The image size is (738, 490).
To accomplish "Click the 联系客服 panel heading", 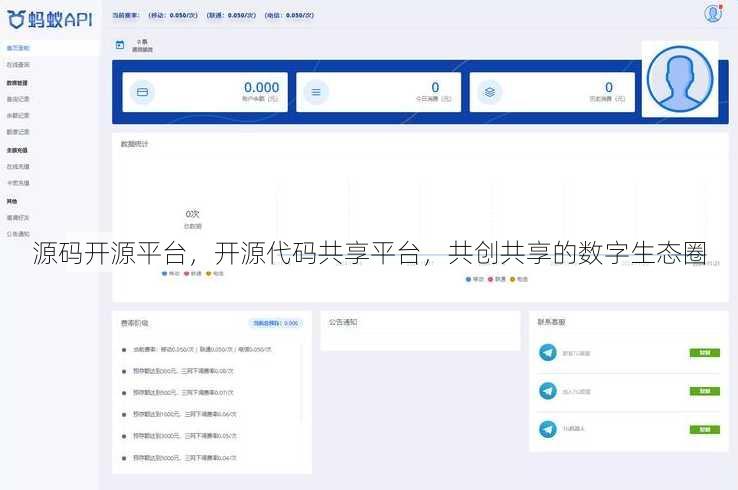I will (x=551, y=322).
